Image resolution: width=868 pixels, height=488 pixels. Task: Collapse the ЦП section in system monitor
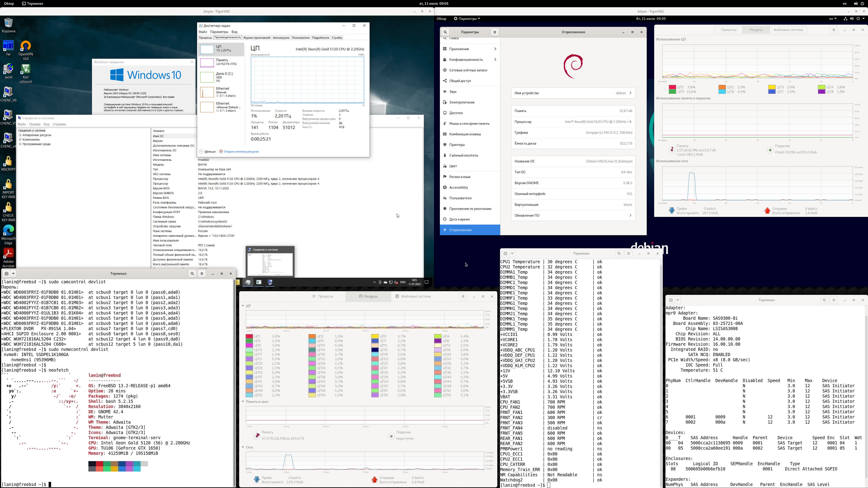243,306
